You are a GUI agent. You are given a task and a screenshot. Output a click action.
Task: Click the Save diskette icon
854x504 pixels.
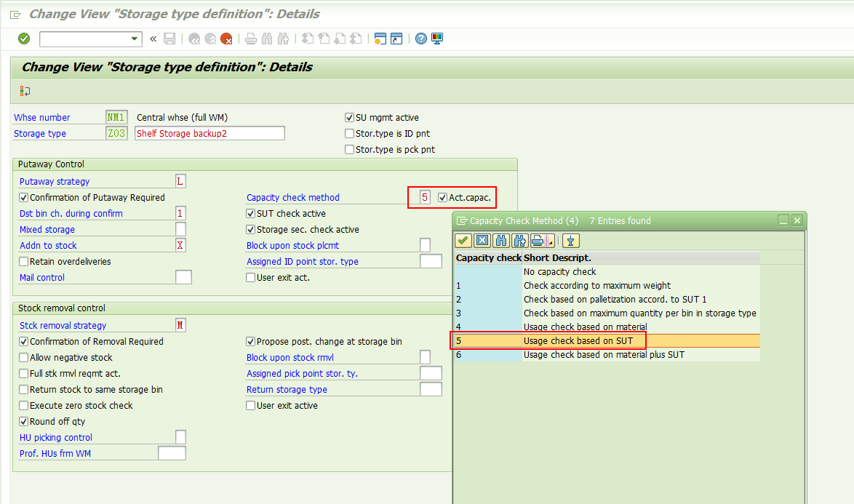click(x=169, y=39)
